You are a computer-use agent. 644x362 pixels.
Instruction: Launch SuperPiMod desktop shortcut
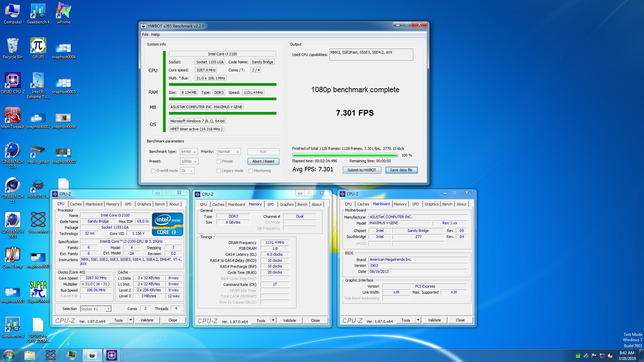click(38, 293)
